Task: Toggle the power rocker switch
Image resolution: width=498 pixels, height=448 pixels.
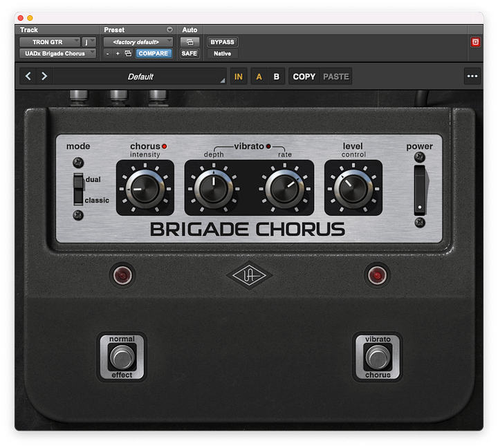Action: click(420, 190)
